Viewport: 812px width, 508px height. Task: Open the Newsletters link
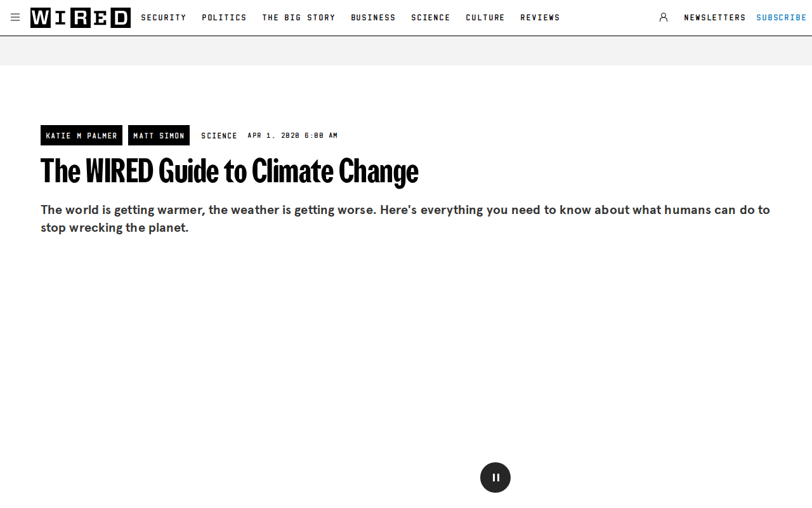click(x=715, y=18)
